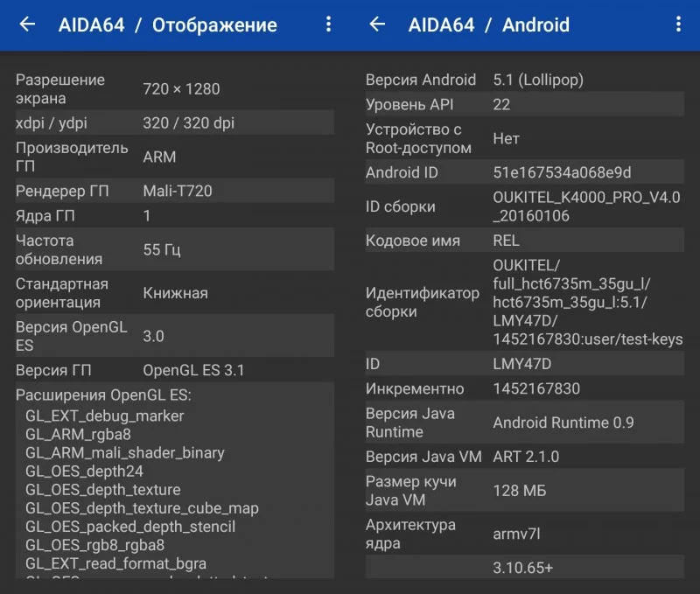The height and width of the screenshot is (594, 700).
Task: Select the Разрешение экрана row
Action: pyautogui.click(x=175, y=88)
